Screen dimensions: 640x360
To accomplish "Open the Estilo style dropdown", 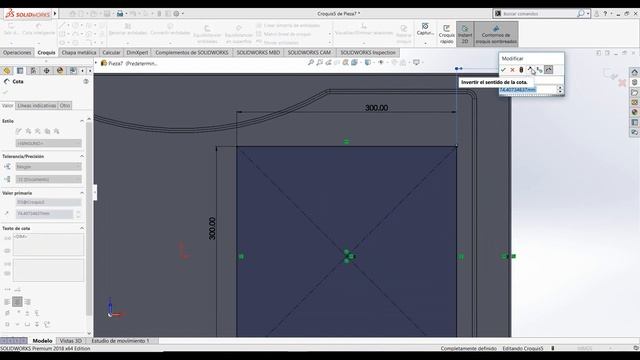I will [x=49, y=143].
